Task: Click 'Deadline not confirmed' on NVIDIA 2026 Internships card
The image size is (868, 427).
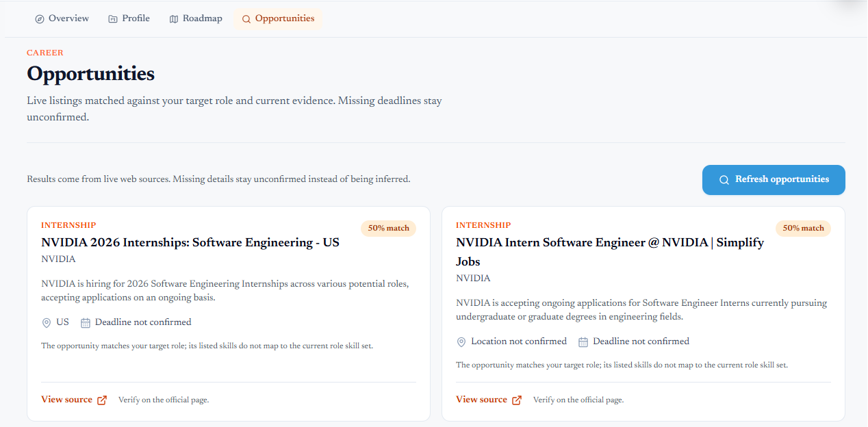Action: (143, 322)
